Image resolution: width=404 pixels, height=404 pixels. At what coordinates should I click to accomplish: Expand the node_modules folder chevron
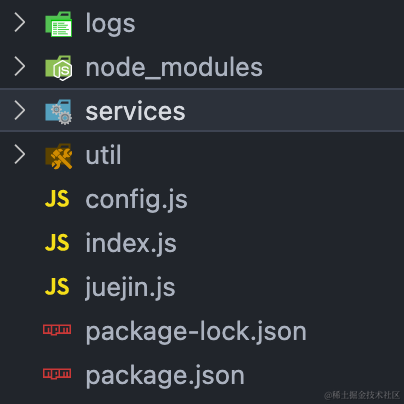(x=20, y=66)
